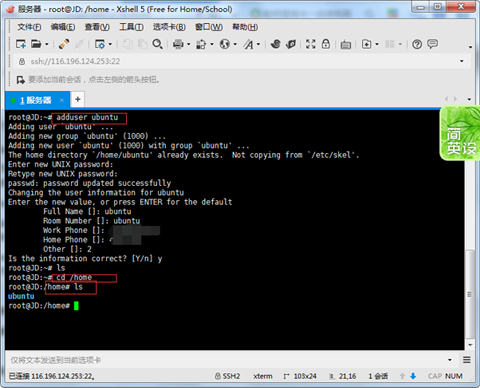The image size is (480, 388).
Task: Click the Key mapping keyboard icon
Action: (x=346, y=45)
